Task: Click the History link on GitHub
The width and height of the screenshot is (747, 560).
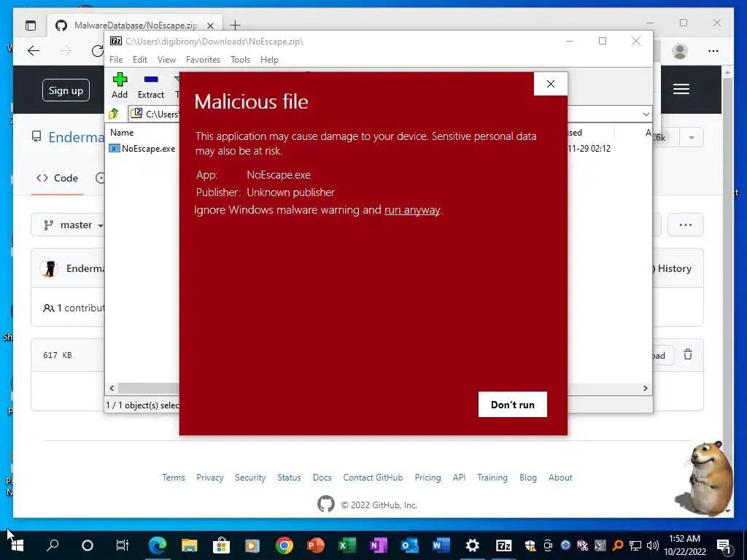Action: pyautogui.click(x=674, y=268)
